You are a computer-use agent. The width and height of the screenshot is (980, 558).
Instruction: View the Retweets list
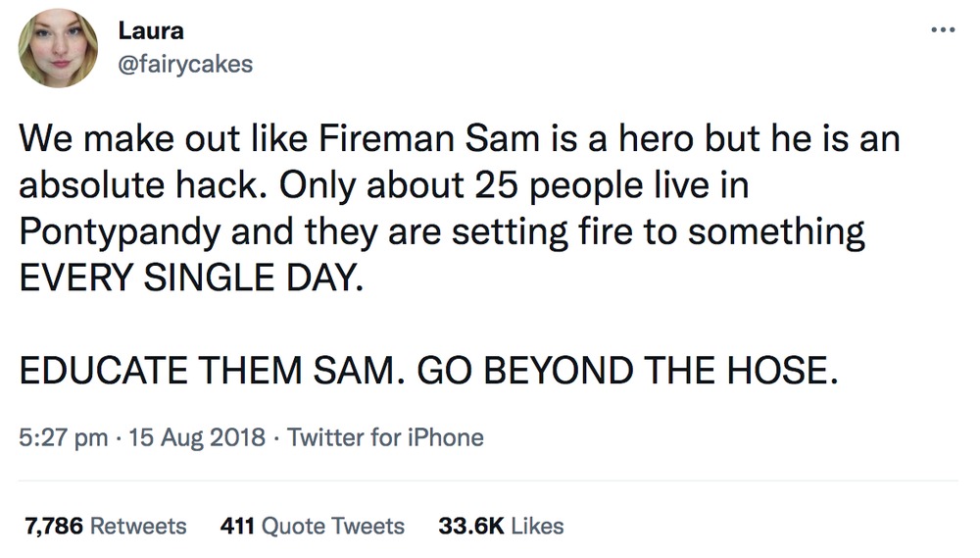tap(137, 526)
